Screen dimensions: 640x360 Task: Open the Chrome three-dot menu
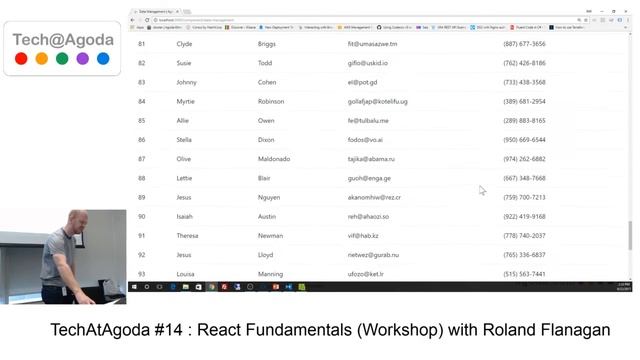point(628,20)
